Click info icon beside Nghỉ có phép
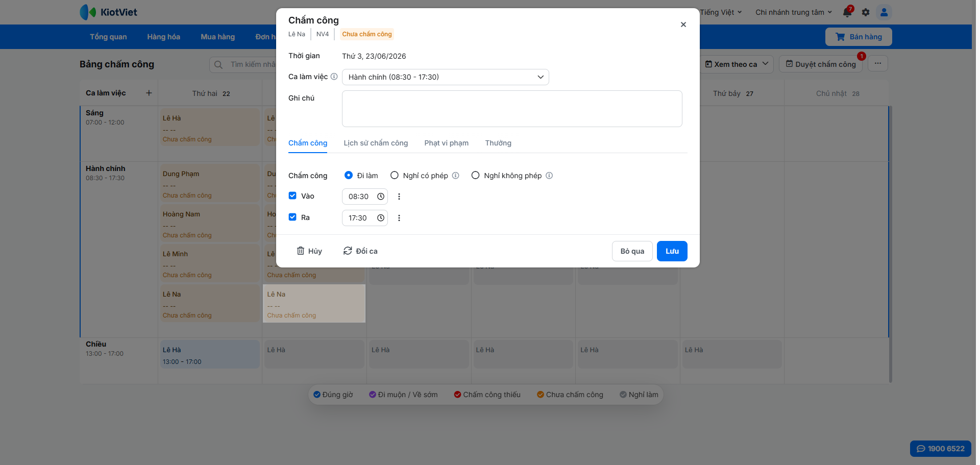The image size is (980, 465). tap(456, 176)
